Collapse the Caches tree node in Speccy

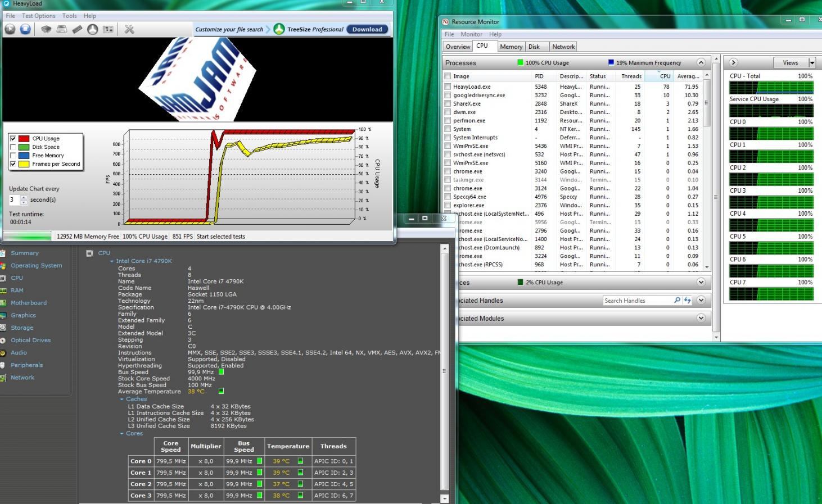click(x=122, y=399)
